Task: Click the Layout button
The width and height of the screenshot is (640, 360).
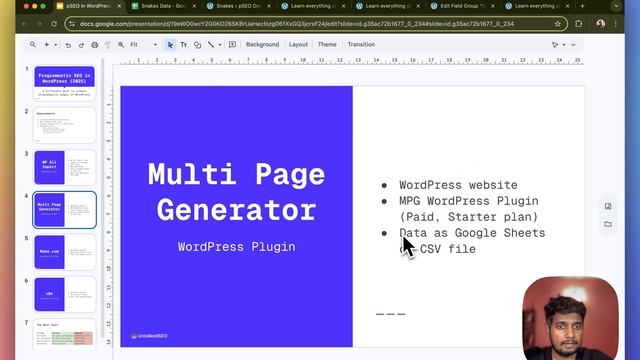Action: [298, 44]
